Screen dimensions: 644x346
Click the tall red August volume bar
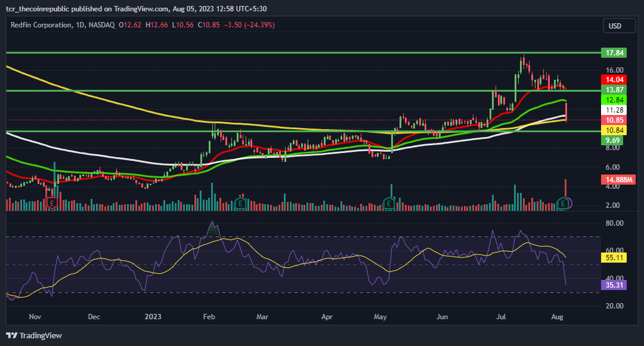pos(565,189)
